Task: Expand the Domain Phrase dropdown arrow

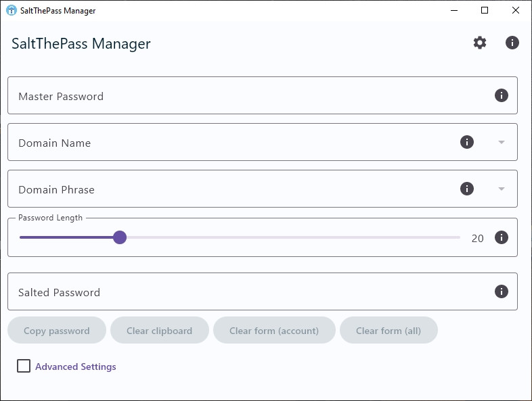Action: click(x=501, y=189)
